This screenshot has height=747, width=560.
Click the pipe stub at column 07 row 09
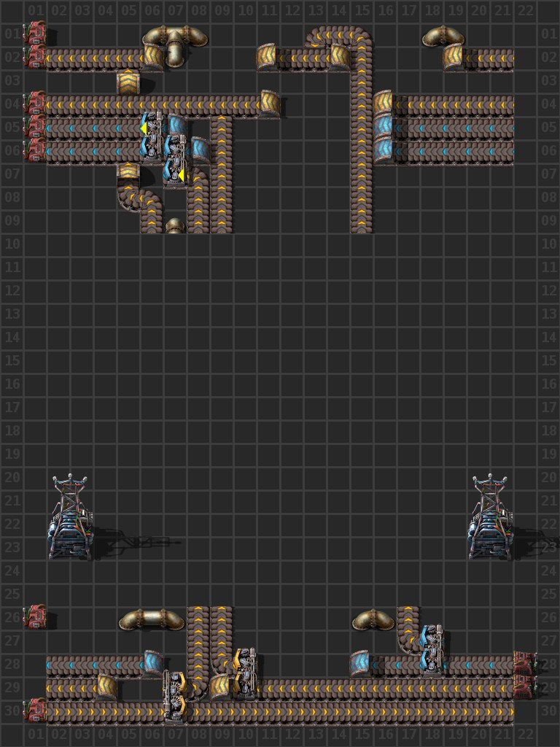175,226
